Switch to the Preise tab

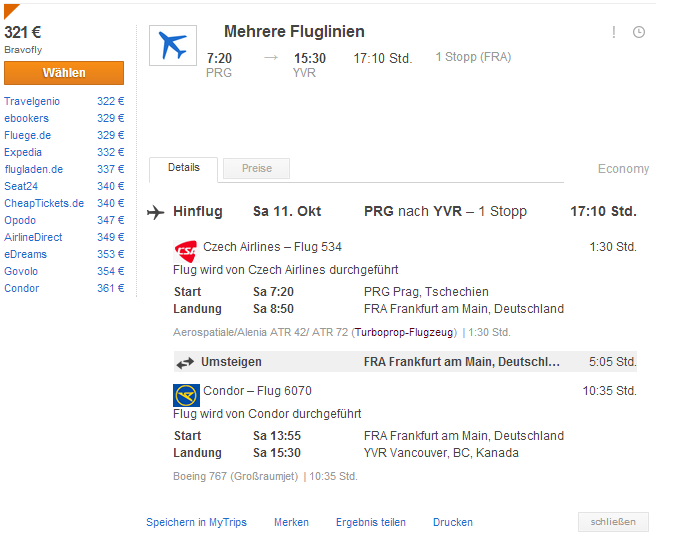click(x=257, y=168)
